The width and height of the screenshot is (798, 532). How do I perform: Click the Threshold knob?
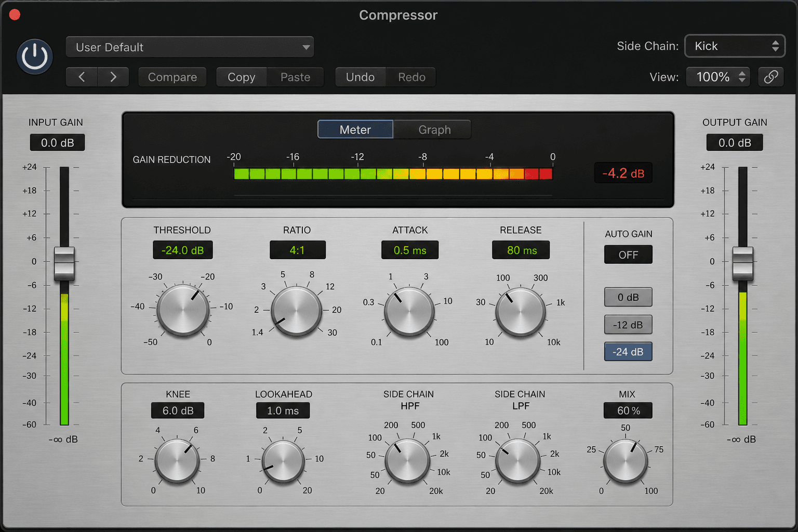coord(183,310)
